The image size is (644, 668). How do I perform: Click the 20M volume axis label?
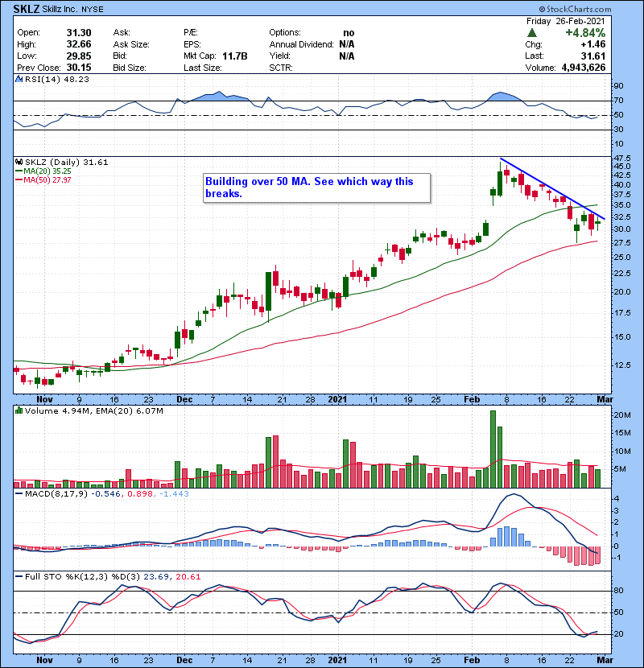pos(622,415)
